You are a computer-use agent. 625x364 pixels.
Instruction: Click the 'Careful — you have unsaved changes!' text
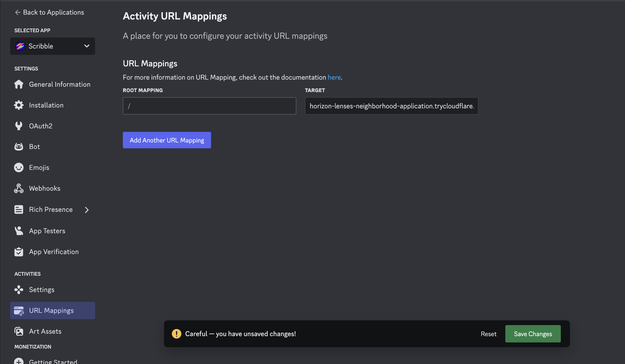240,334
